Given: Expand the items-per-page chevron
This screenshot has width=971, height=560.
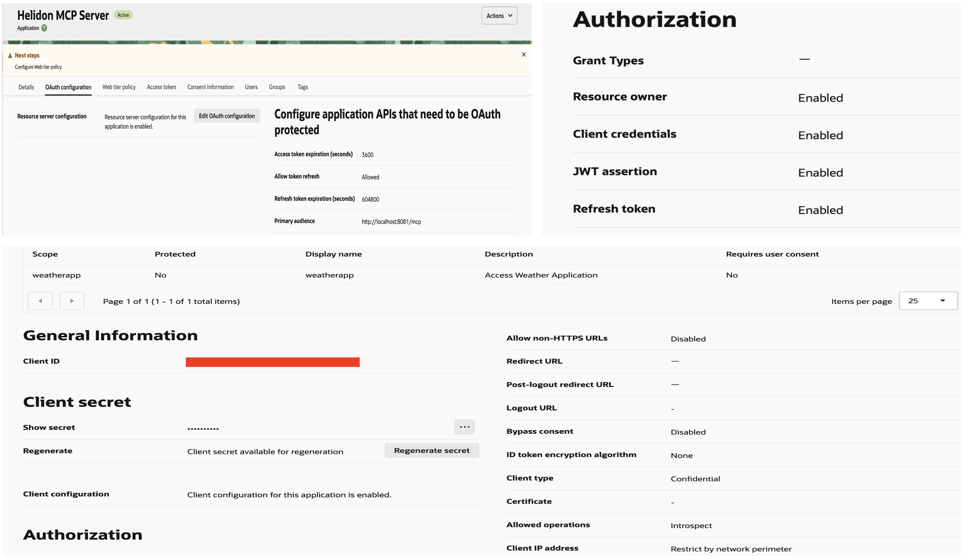Looking at the screenshot, I should (x=942, y=301).
